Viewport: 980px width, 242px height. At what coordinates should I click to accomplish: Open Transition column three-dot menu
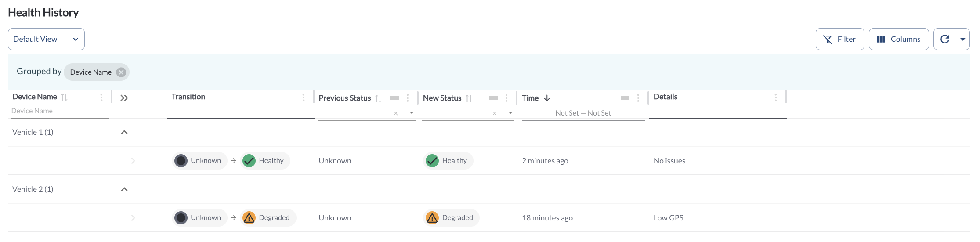pyautogui.click(x=304, y=98)
